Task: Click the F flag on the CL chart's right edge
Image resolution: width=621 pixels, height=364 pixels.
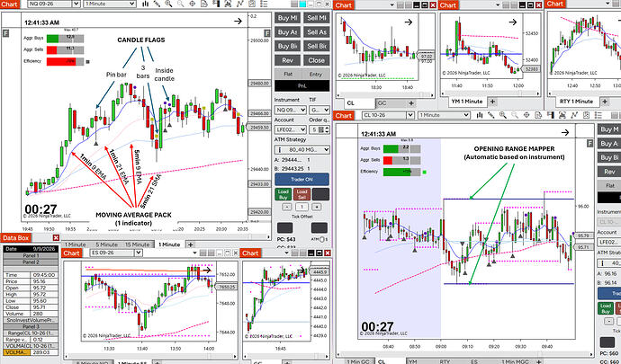Action: tap(589, 143)
